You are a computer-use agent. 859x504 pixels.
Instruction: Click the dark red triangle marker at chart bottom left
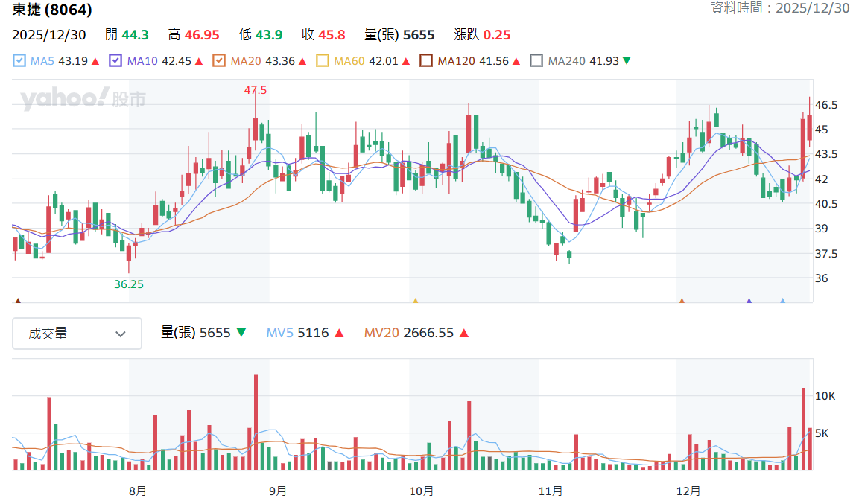click(x=18, y=301)
